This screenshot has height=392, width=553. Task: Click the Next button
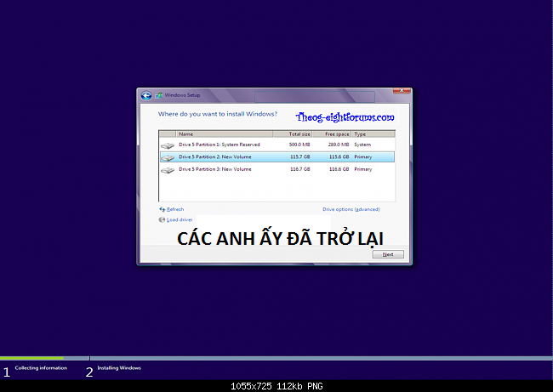[x=388, y=254]
